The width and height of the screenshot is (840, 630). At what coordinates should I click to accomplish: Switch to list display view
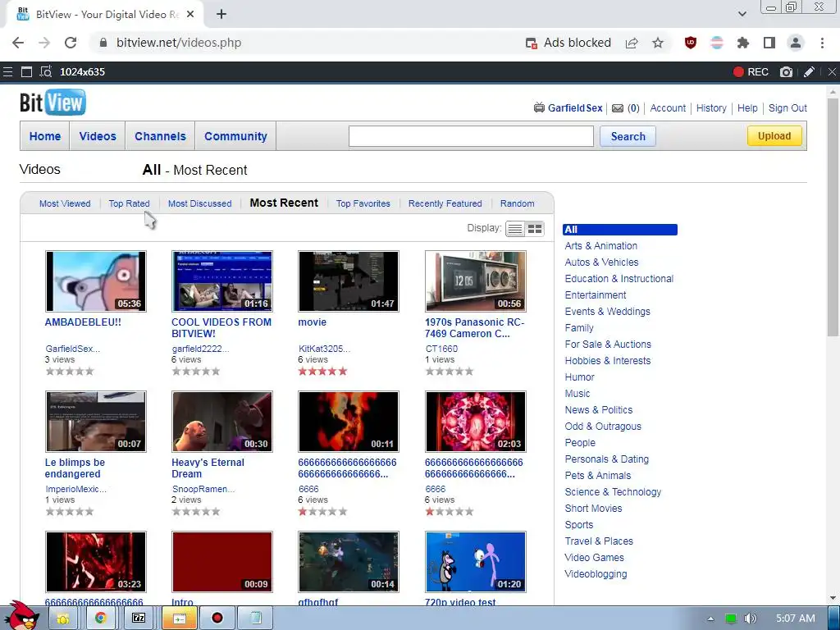tap(515, 229)
